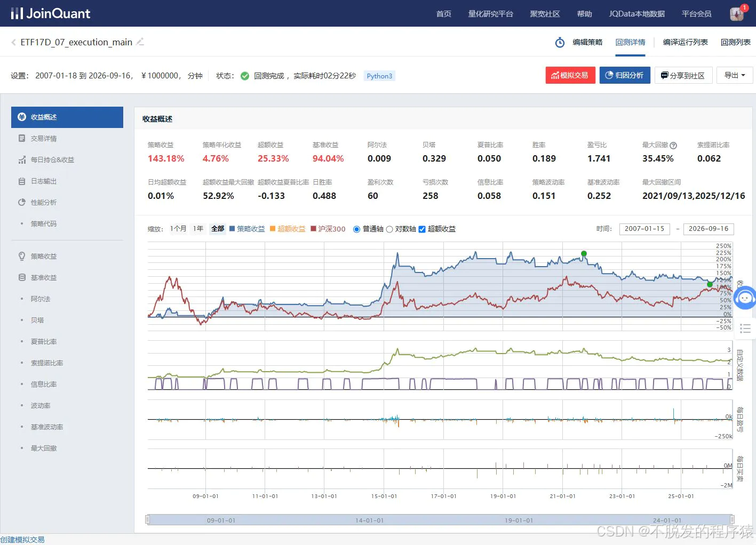The width and height of the screenshot is (756, 545).
Task: Open 策略代码 sidebar item
Action: click(x=44, y=224)
